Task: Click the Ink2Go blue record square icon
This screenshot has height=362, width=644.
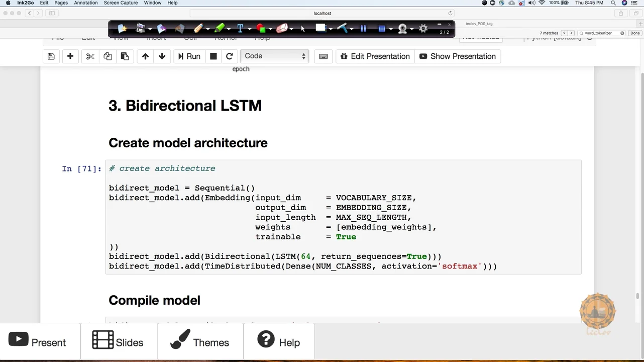Action: 382,29
